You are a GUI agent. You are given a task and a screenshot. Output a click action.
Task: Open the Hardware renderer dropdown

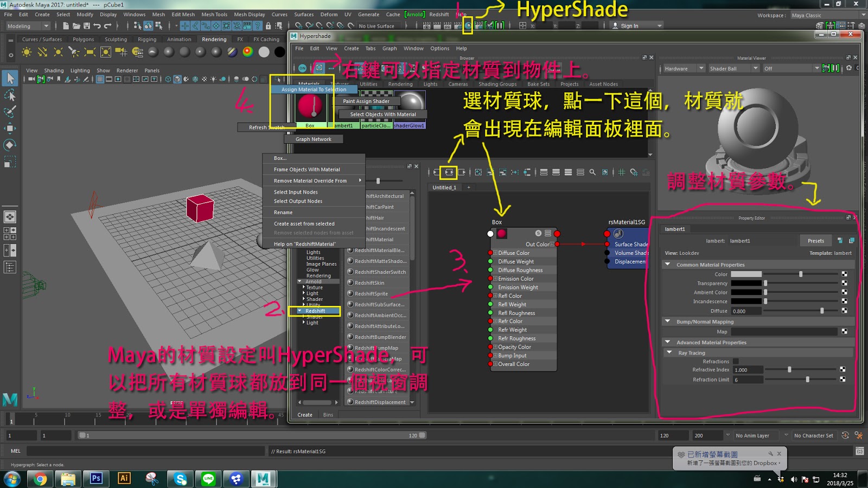click(x=685, y=68)
